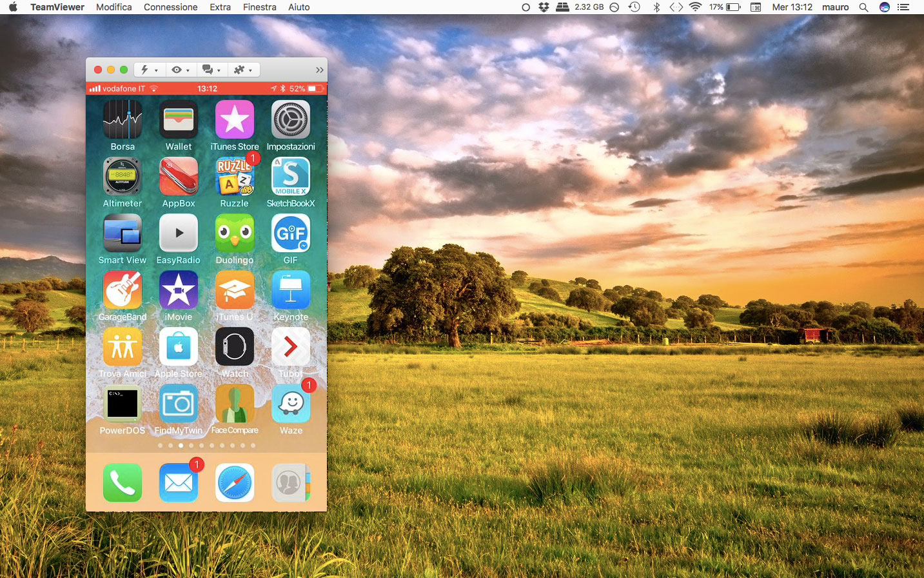The image size is (924, 578).
Task: Open the TeamViewer menu
Action: pos(57,7)
